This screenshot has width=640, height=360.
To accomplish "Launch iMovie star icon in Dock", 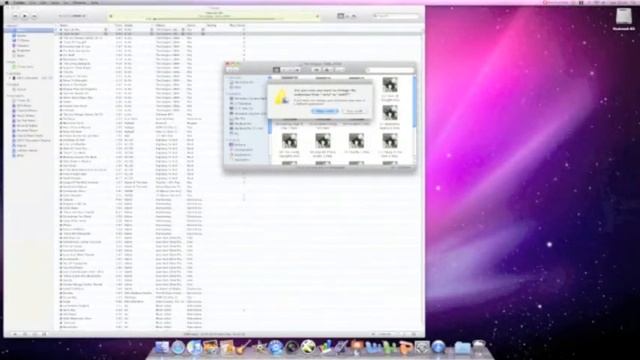I will pos(260,347).
